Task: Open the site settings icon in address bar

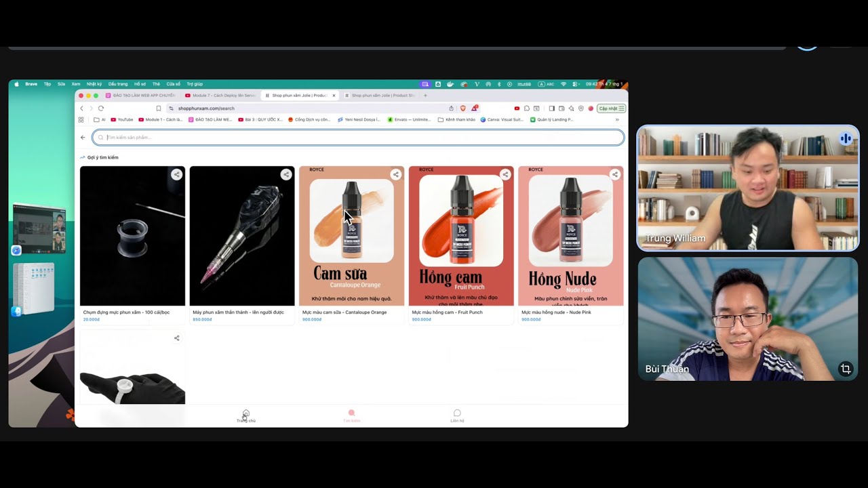Action: [172, 108]
